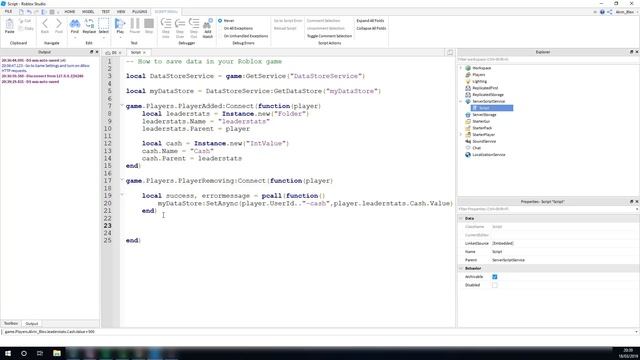
Task: Select Chat service in Explorer
Action: pos(476,148)
